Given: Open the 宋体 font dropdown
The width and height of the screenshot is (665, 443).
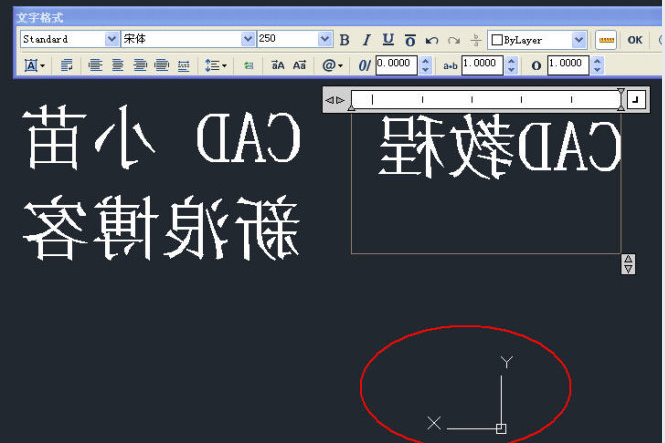Looking at the screenshot, I should 248,39.
